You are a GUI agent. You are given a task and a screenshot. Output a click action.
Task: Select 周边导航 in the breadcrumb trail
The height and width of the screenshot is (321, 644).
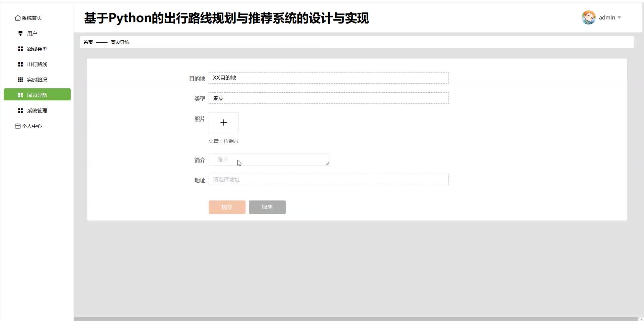120,42
